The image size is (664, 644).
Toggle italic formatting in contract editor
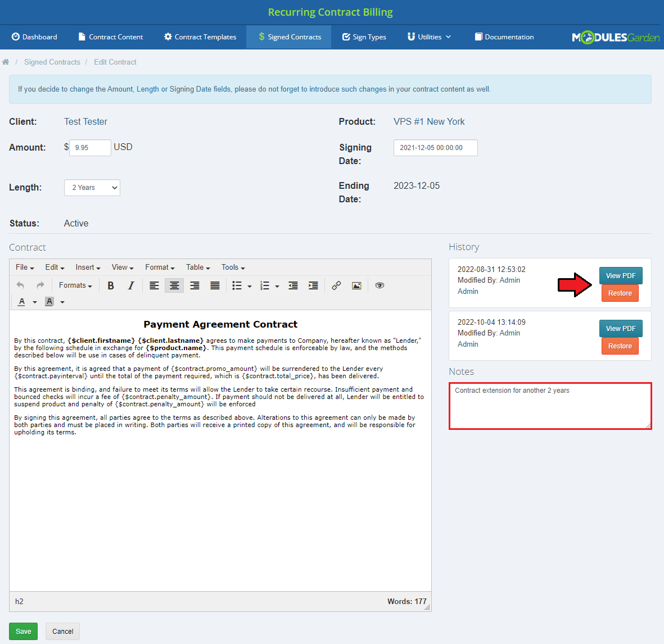pyautogui.click(x=131, y=285)
